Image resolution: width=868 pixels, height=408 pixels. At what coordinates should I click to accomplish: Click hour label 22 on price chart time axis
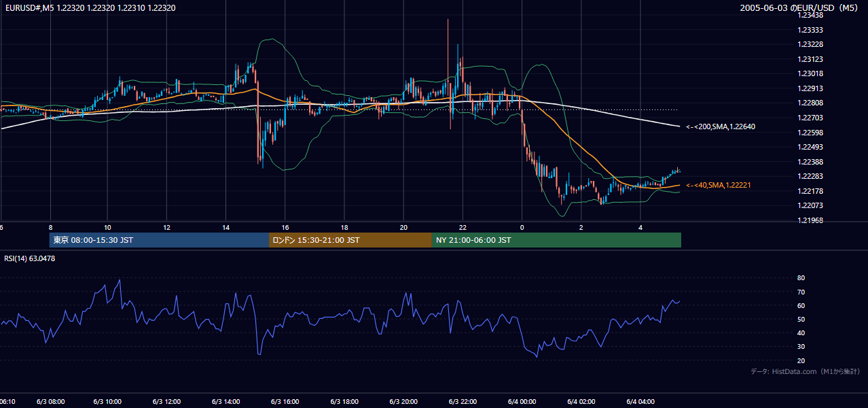coord(463,227)
